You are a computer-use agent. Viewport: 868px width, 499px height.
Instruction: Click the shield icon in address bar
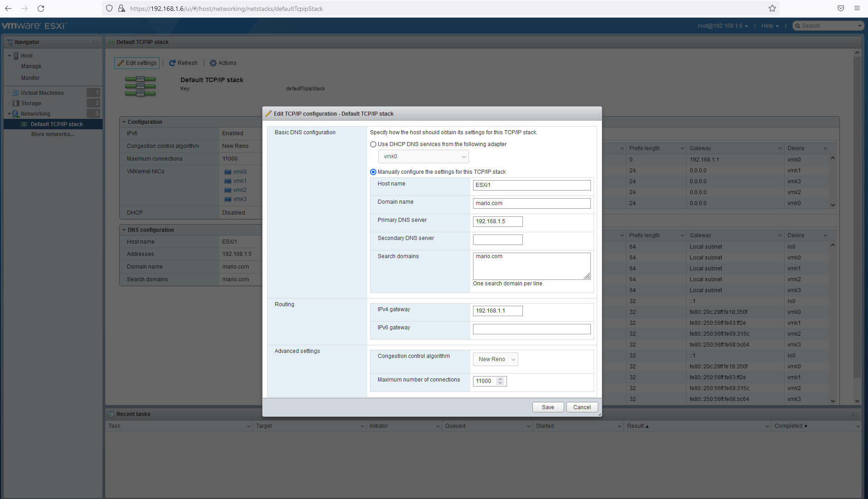109,8
